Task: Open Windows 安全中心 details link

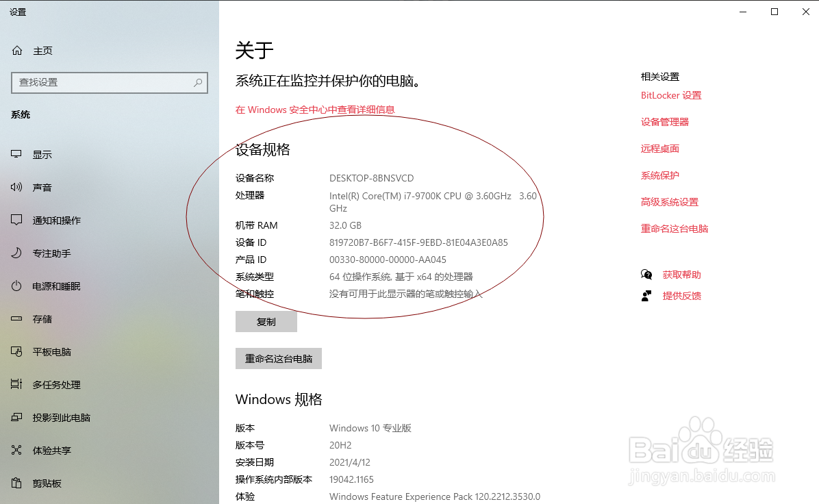Action: click(315, 110)
